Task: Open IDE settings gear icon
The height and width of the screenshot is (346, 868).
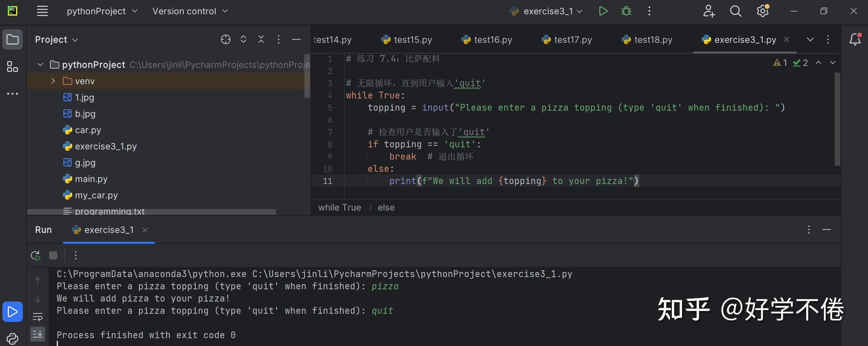Action: 763,11
